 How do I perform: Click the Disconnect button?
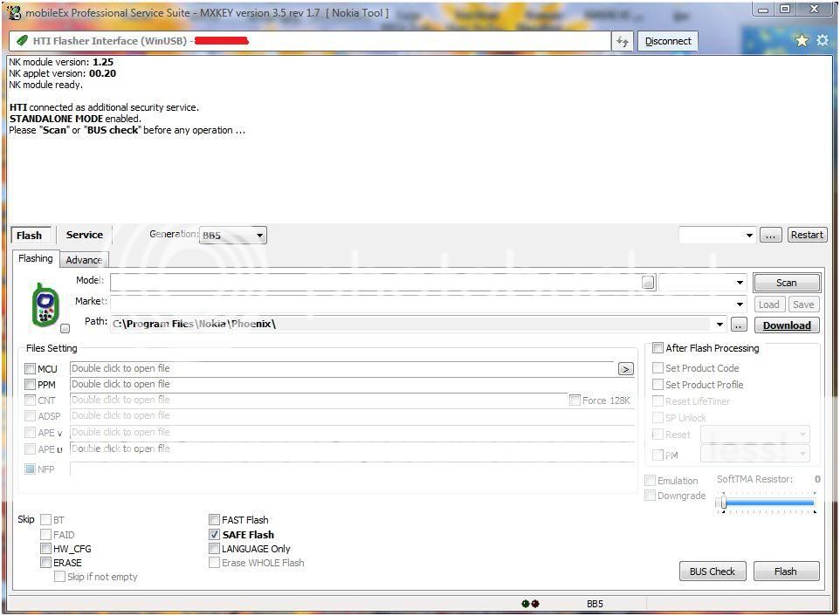point(667,41)
